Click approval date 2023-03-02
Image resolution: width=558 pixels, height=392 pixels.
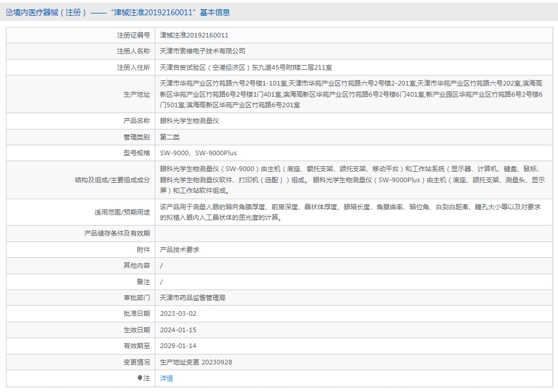(x=178, y=313)
